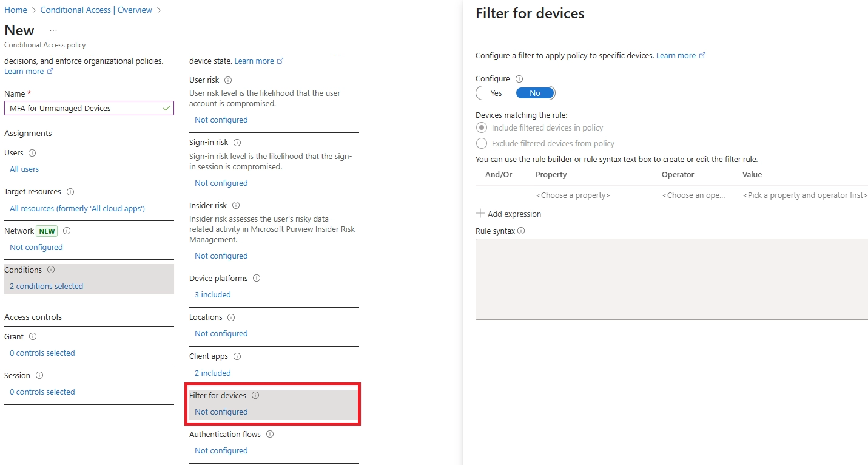Click the info icon beside Authentication flows
The image size is (868, 465).
click(x=270, y=435)
